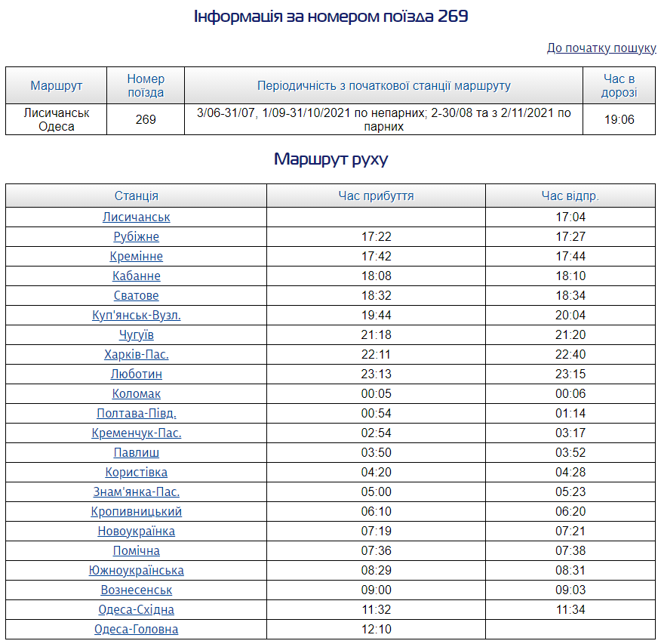661x644 pixels.
Task: Open the Полтава-Півд. station link
Action: 137,414
